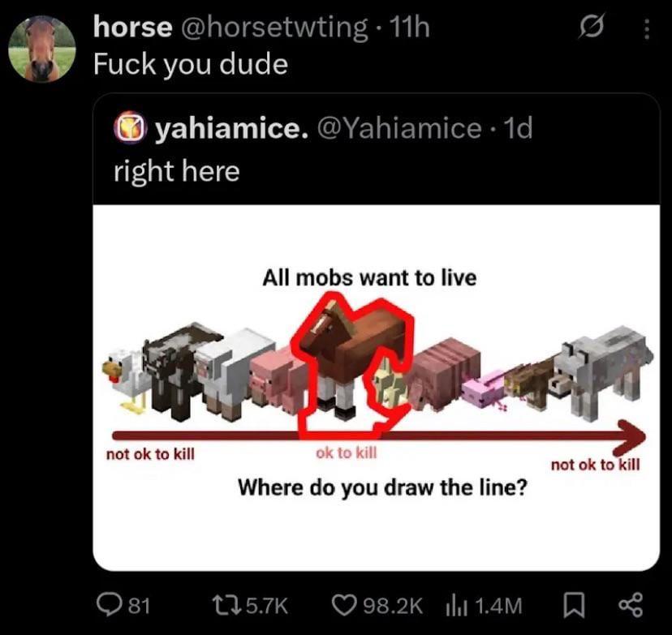This screenshot has height=635, width=672.
Task: Click the Grok slash-circle icon
Action: (592, 27)
